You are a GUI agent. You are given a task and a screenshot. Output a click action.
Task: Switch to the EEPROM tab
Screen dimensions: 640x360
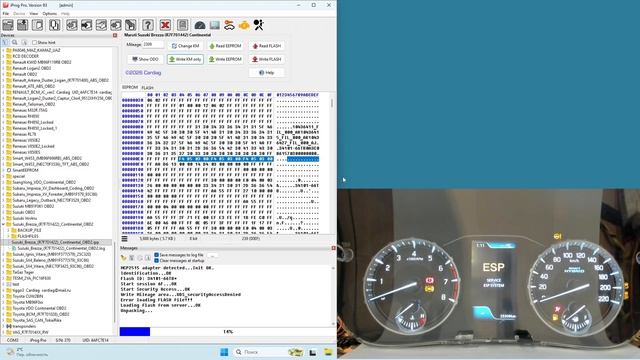pos(130,87)
